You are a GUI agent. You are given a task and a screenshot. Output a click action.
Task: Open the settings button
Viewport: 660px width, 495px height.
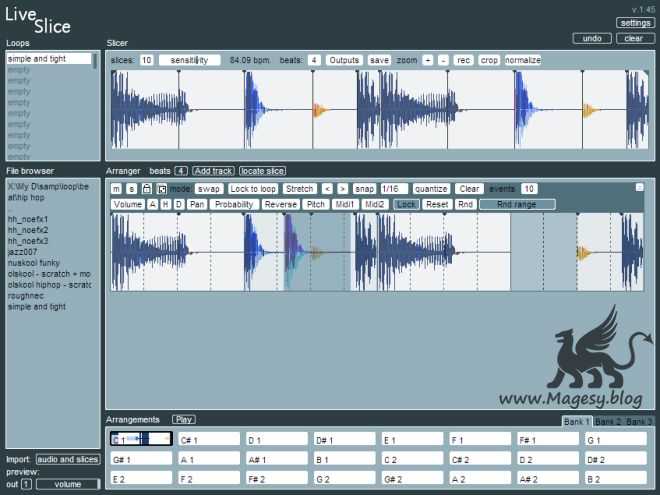636,23
